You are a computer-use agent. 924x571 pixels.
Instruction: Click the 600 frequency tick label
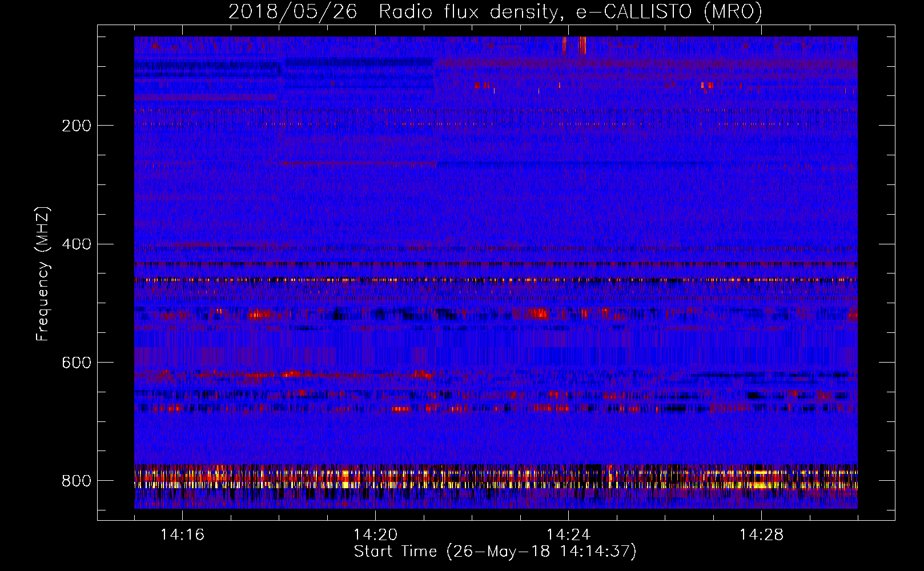tap(77, 363)
